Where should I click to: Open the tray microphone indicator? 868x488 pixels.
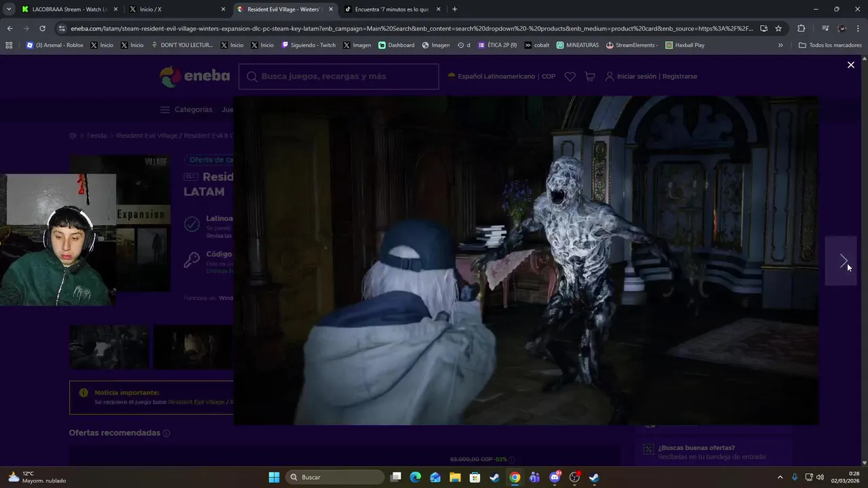[795, 477]
